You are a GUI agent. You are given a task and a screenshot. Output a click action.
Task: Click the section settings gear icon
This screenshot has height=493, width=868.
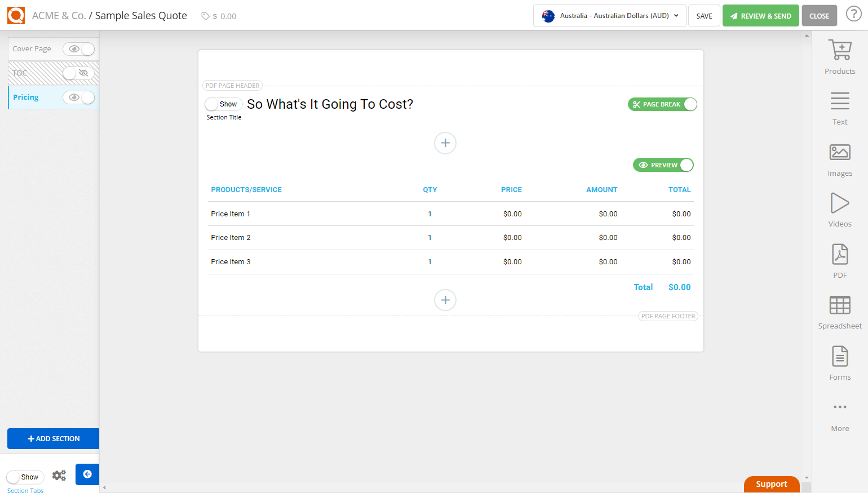[59, 474]
